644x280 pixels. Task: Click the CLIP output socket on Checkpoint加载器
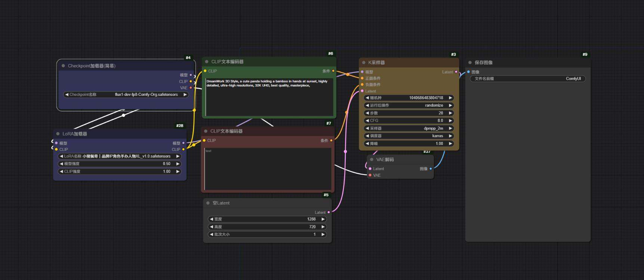pos(191,81)
